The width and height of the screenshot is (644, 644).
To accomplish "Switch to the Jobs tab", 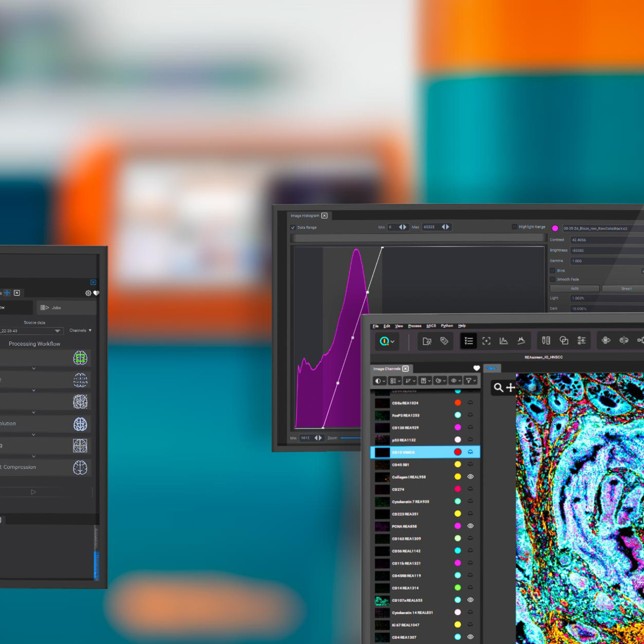I will click(66, 308).
